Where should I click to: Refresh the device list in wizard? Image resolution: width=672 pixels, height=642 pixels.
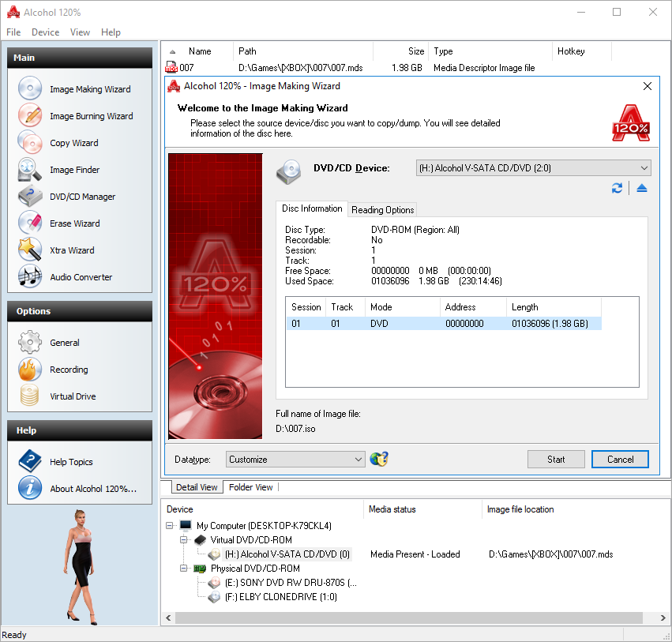point(617,188)
